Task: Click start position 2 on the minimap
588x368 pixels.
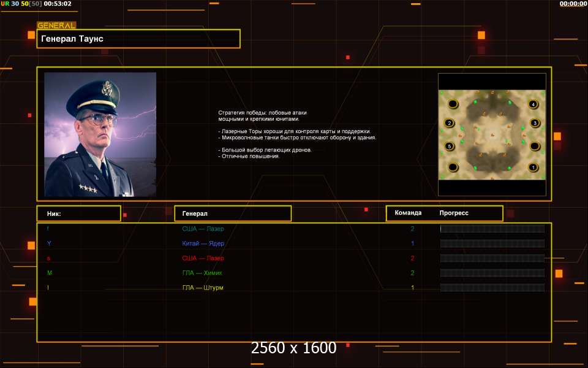Action: 449,123
